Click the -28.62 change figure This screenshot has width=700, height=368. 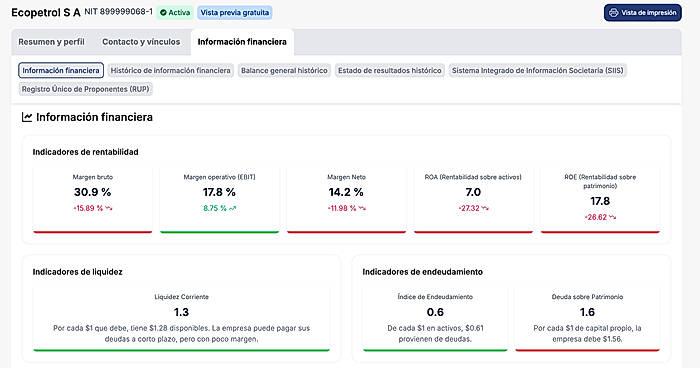point(596,217)
